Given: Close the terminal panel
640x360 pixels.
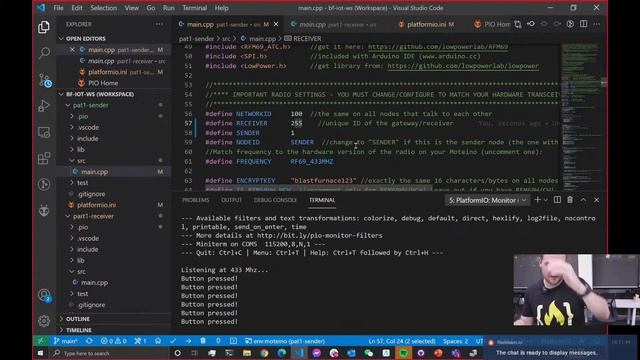Looking at the screenshot, I should click(596, 200).
